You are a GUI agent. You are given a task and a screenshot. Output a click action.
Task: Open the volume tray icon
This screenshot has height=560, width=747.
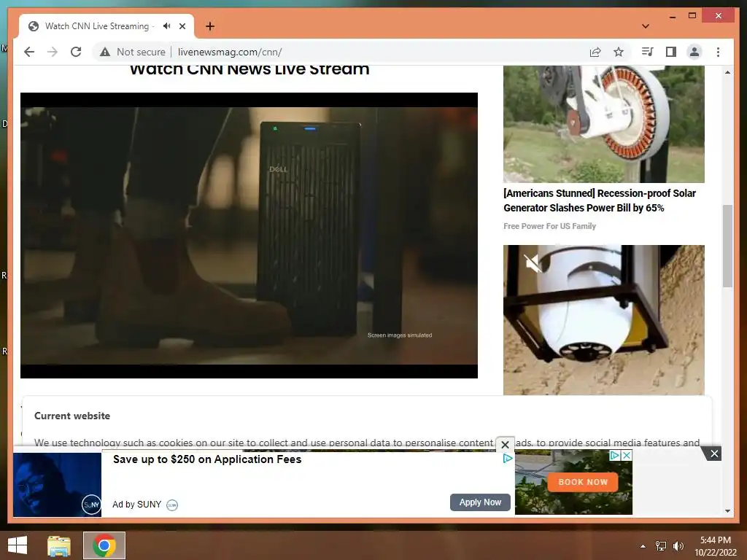(678, 545)
